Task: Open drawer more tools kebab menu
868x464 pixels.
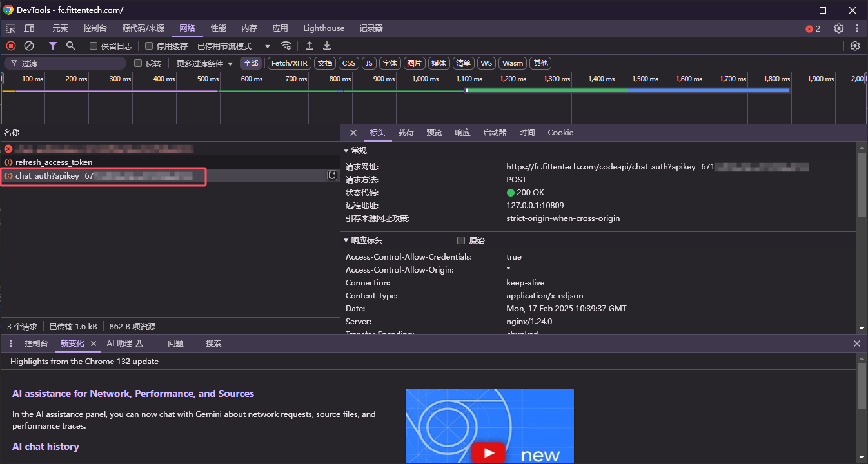Action: coord(11,343)
